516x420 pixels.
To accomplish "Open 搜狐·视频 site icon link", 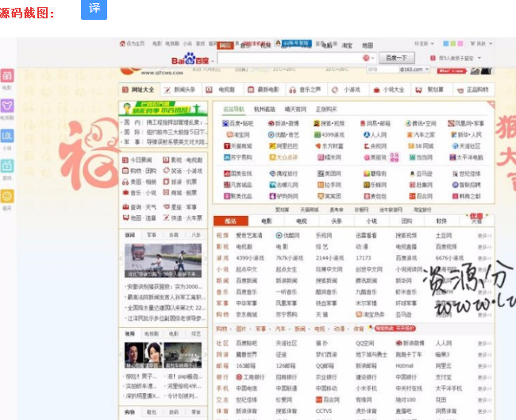I will tap(329, 123).
